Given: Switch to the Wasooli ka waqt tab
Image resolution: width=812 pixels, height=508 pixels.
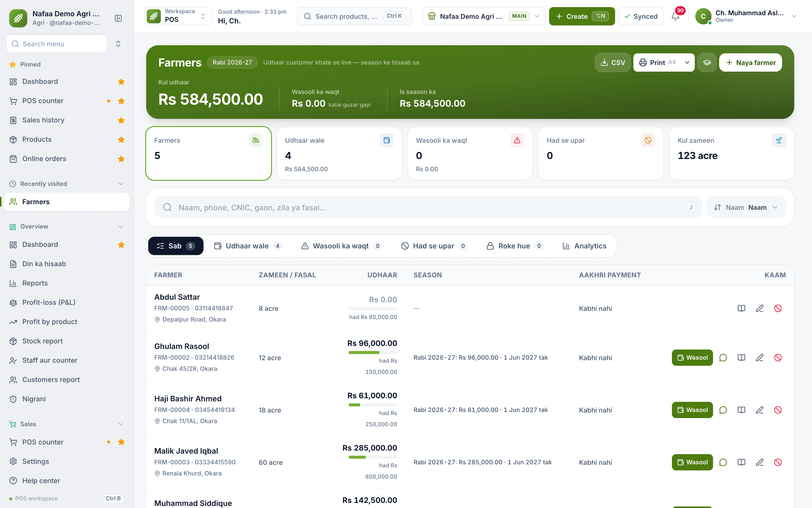Looking at the screenshot, I should click(341, 246).
